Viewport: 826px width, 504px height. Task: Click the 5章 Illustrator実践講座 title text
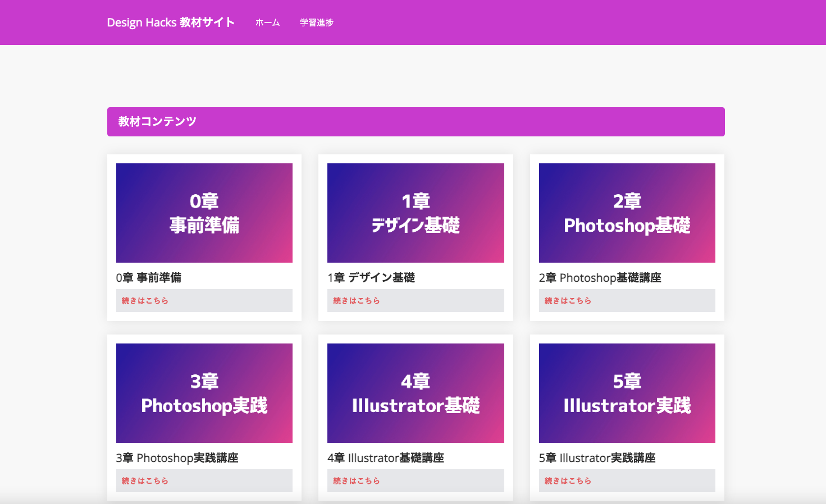click(597, 457)
